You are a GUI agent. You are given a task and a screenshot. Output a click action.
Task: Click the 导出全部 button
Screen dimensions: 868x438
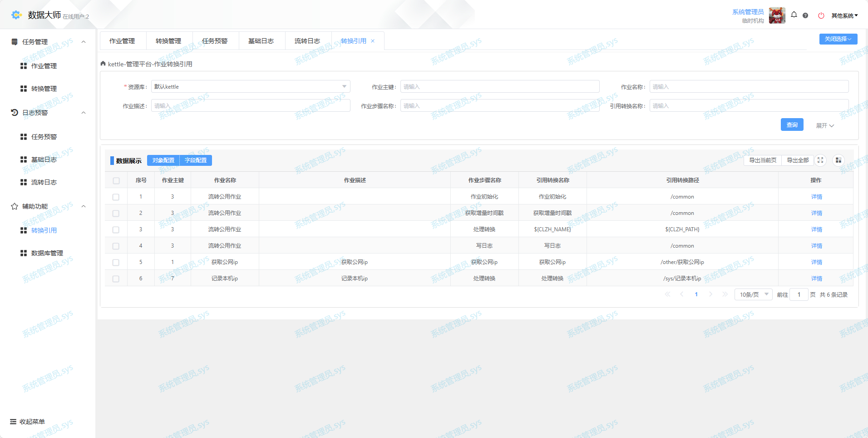(797, 160)
